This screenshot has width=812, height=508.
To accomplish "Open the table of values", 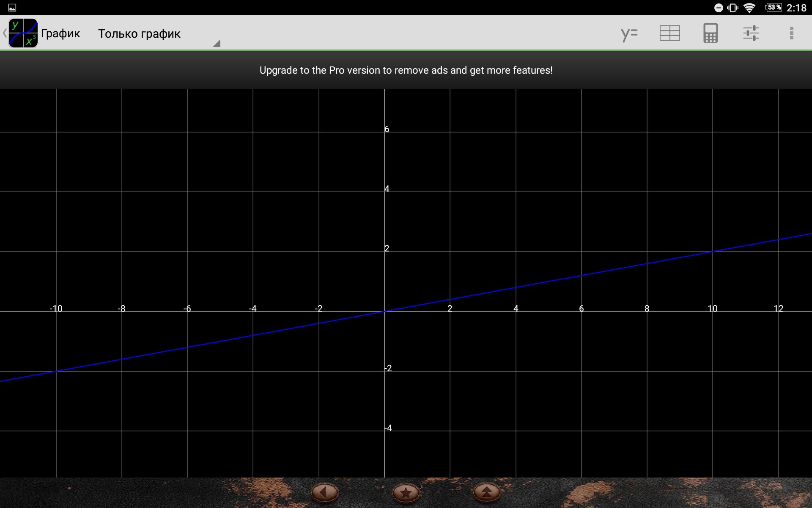I will (x=669, y=33).
